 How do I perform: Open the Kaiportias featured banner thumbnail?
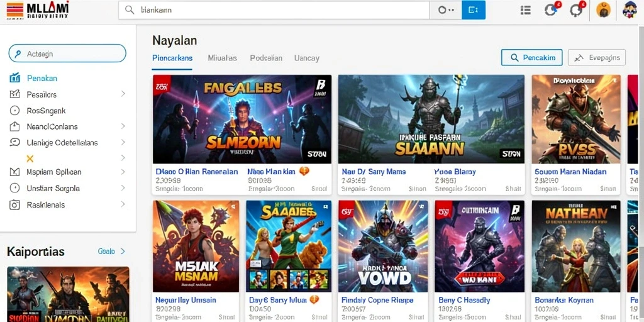click(x=68, y=294)
